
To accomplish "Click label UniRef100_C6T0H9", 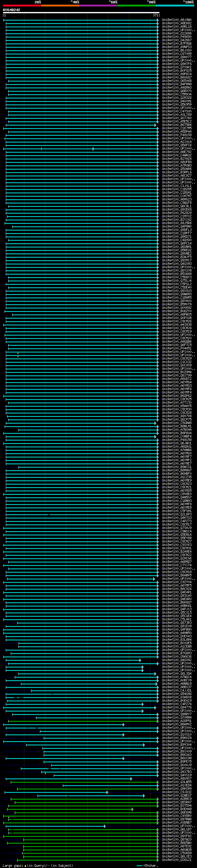I will point(177,54).
